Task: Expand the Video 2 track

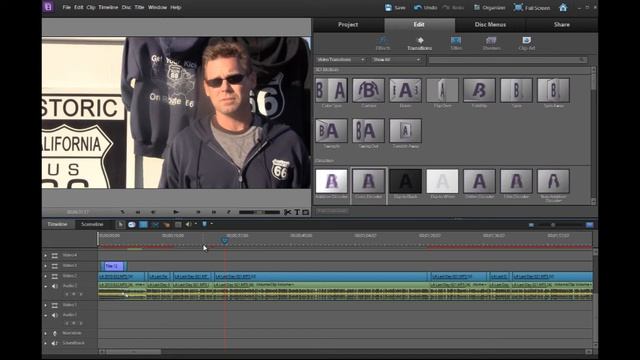Action: tap(46, 276)
